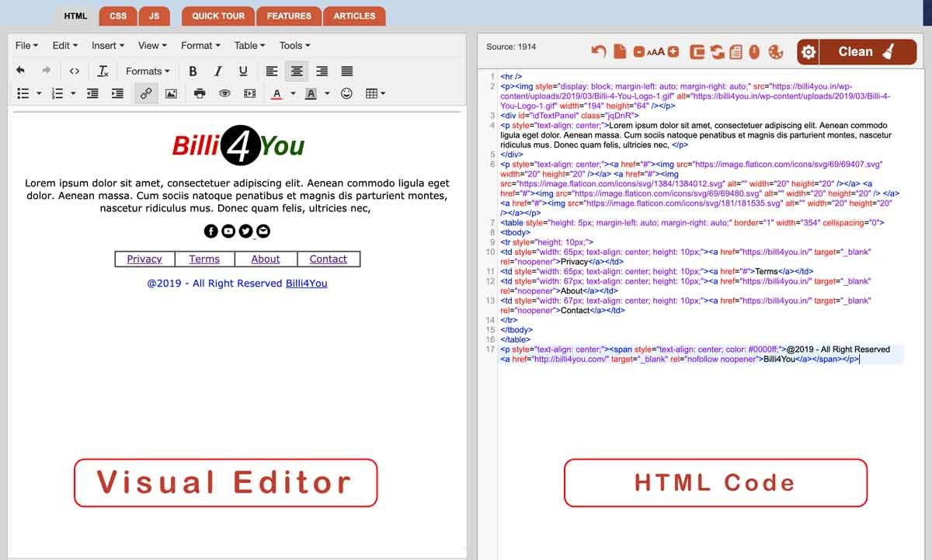
Task: Open the Tools menu
Action: pyautogui.click(x=294, y=45)
